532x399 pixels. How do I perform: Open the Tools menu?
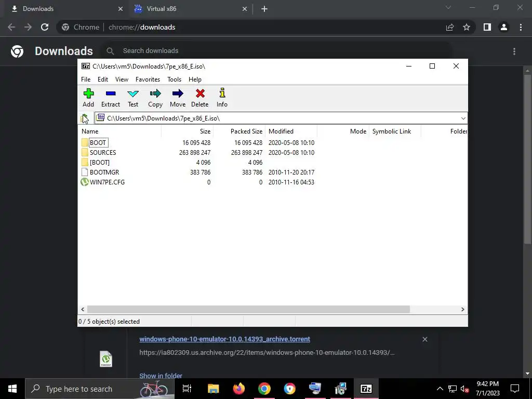pyautogui.click(x=175, y=79)
